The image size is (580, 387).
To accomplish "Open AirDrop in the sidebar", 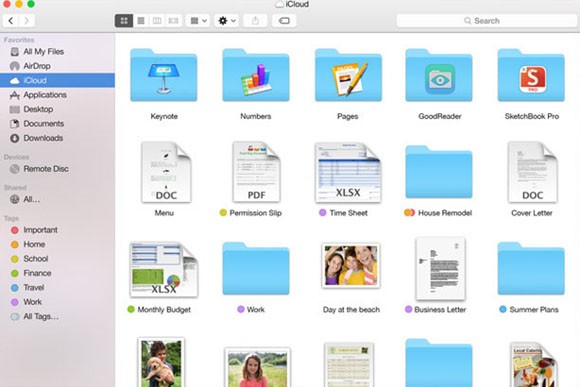I will click(x=57, y=66).
